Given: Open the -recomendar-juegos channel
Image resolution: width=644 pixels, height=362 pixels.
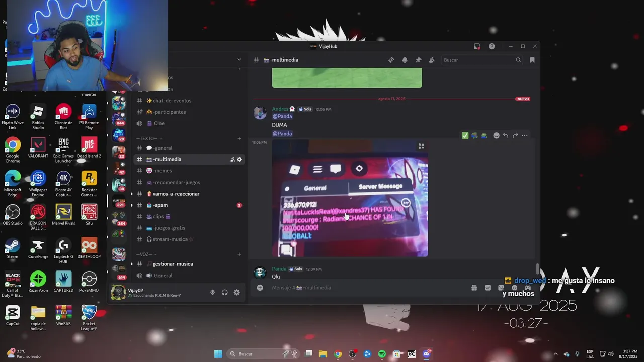Looking at the screenshot, I should pos(190,182).
